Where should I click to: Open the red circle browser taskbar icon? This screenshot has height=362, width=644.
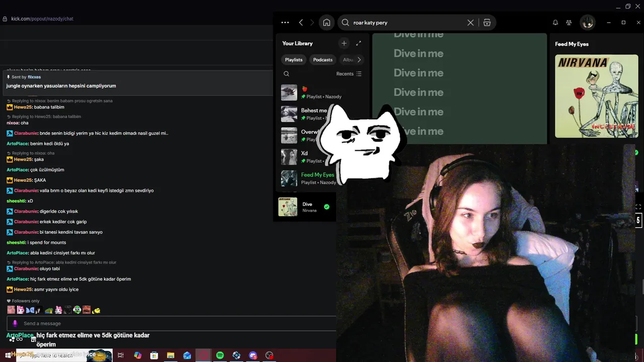(x=204, y=355)
